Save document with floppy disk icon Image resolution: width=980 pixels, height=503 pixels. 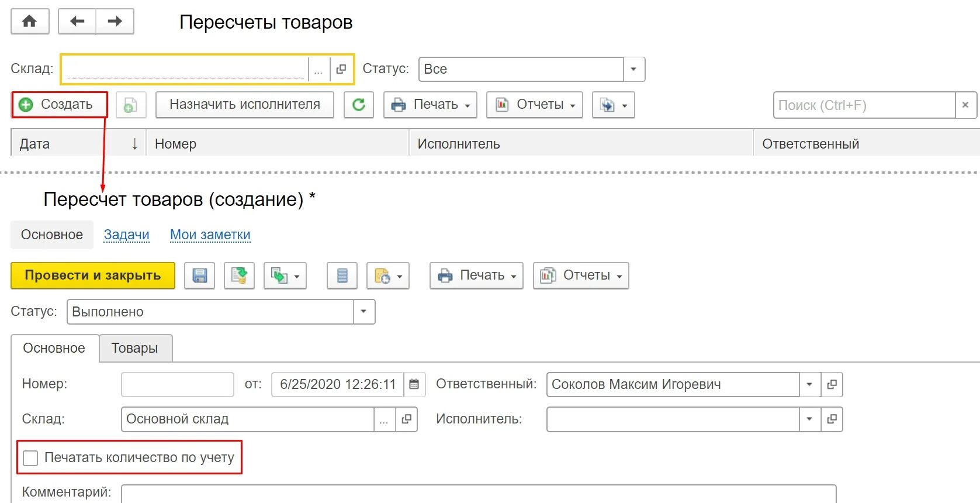(200, 275)
